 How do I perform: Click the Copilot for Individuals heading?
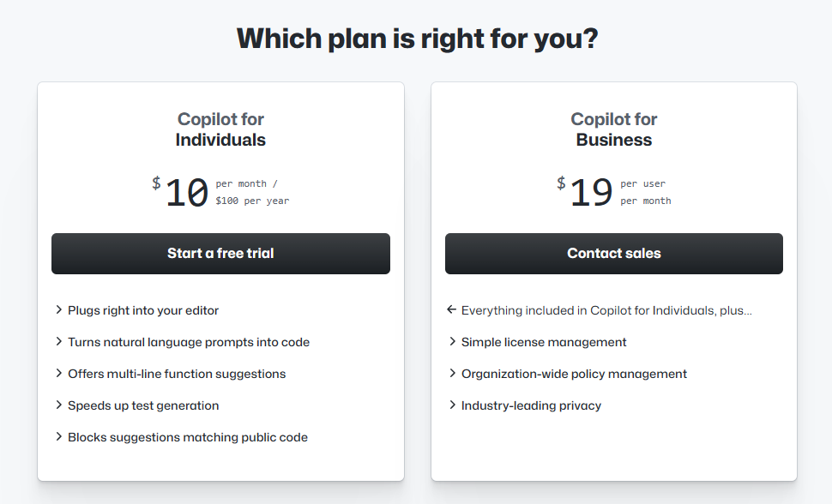point(220,129)
